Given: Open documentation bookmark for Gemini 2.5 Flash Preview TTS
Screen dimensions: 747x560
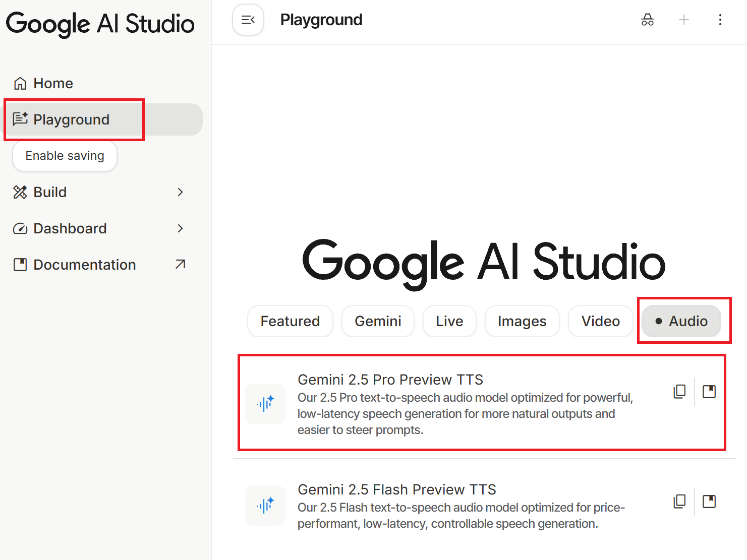Looking at the screenshot, I should [x=709, y=502].
